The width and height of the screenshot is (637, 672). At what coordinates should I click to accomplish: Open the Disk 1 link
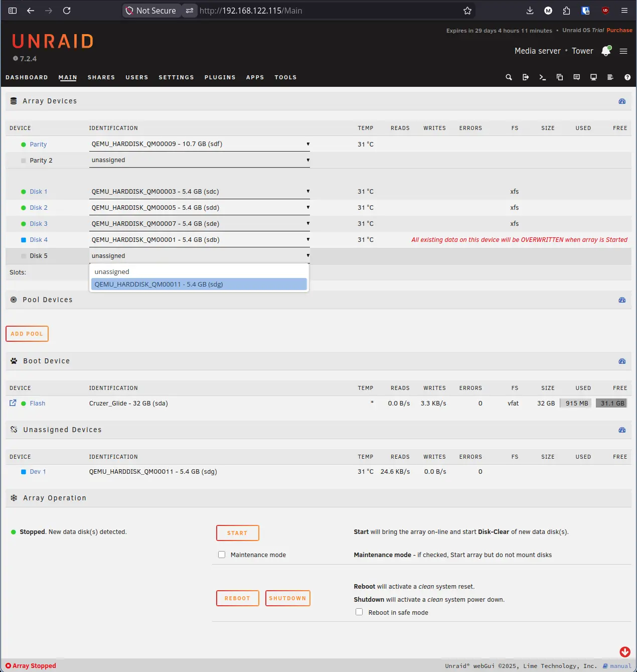click(x=39, y=192)
